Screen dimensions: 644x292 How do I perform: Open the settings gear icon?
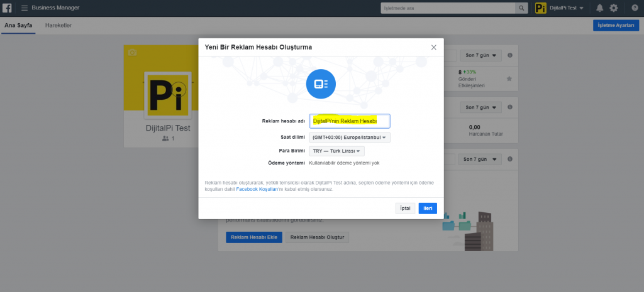point(614,8)
